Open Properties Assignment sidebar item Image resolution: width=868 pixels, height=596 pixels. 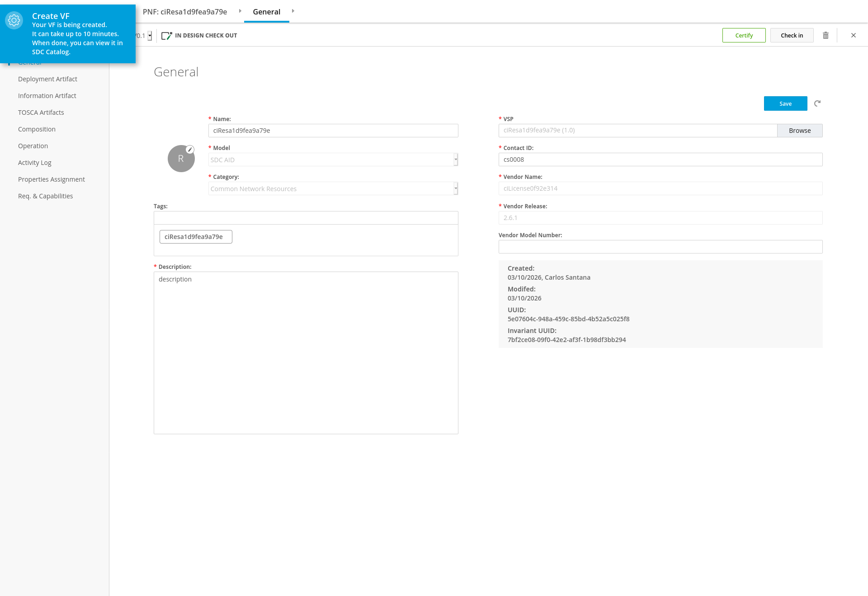[51, 179]
